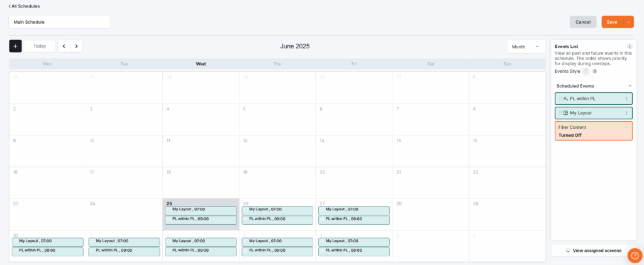
Task: Go to next month with right arrow
Action: coord(76,46)
